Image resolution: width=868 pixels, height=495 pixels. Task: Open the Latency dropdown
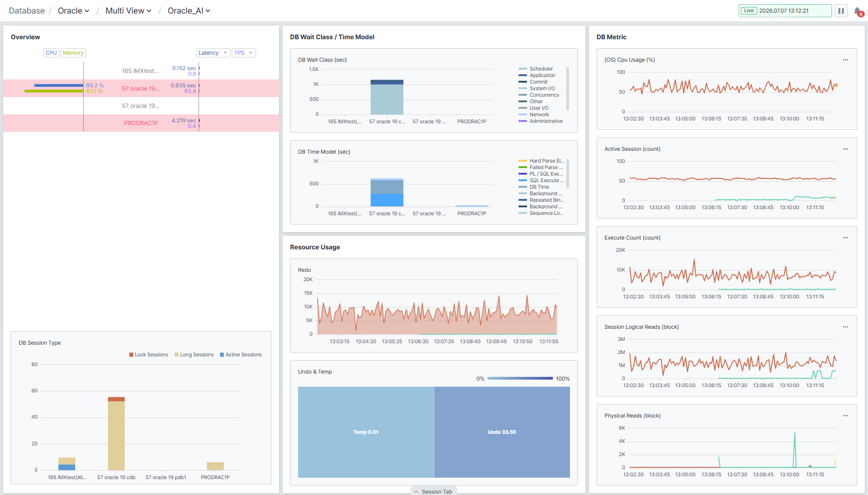pyautogui.click(x=213, y=53)
